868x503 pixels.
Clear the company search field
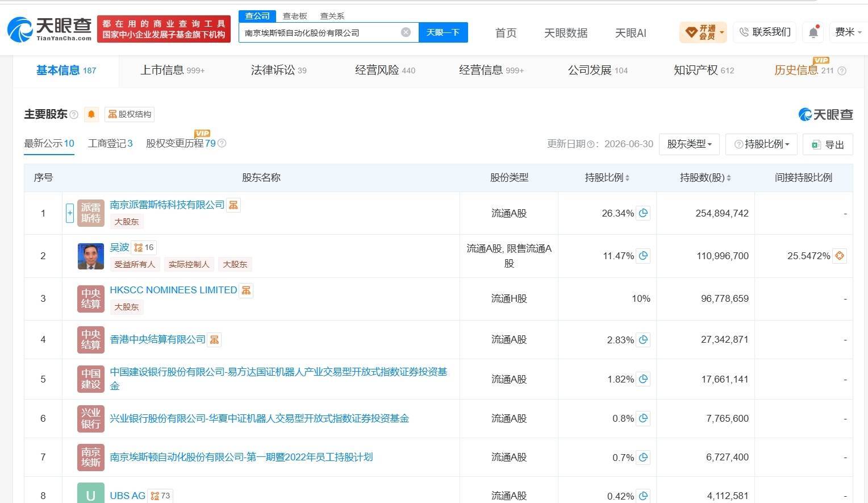click(406, 32)
